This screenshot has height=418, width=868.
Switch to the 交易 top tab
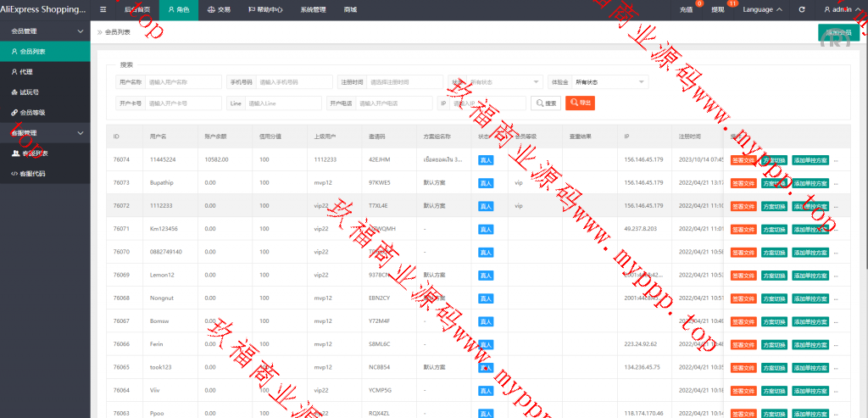click(x=219, y=9)
